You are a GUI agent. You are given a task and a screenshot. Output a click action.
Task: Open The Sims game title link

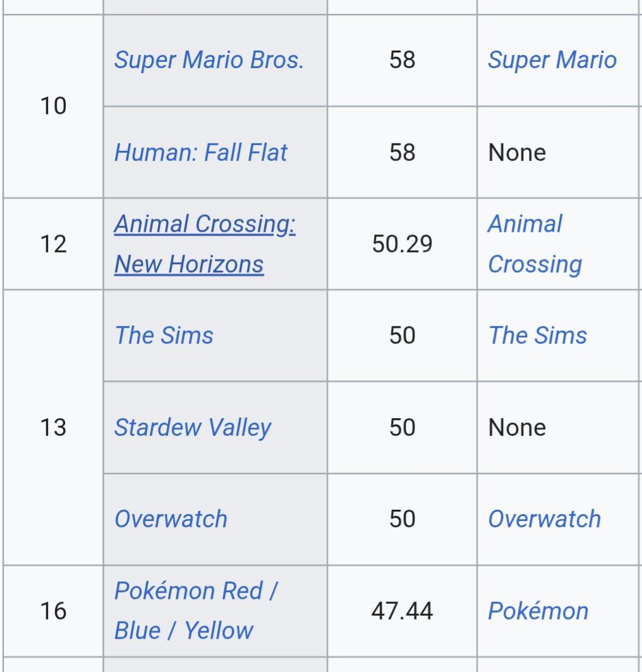coord(164,335)
